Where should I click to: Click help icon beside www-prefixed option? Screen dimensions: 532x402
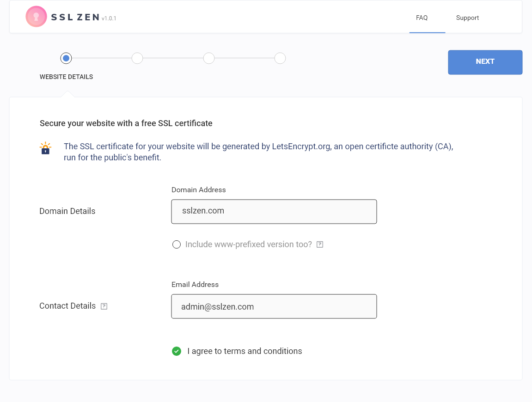click(x=320, y=244)
